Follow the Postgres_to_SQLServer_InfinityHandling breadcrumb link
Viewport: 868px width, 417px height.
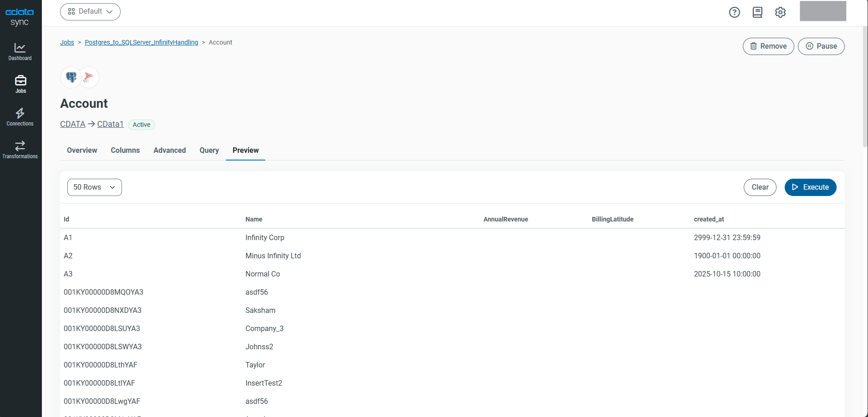click(141, 42)
